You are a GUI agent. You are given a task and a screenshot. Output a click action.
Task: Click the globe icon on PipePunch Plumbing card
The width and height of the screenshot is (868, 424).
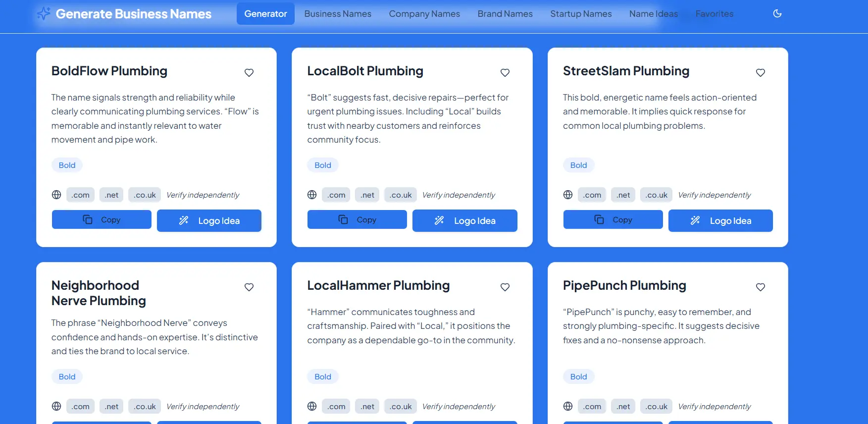[568, 406]
